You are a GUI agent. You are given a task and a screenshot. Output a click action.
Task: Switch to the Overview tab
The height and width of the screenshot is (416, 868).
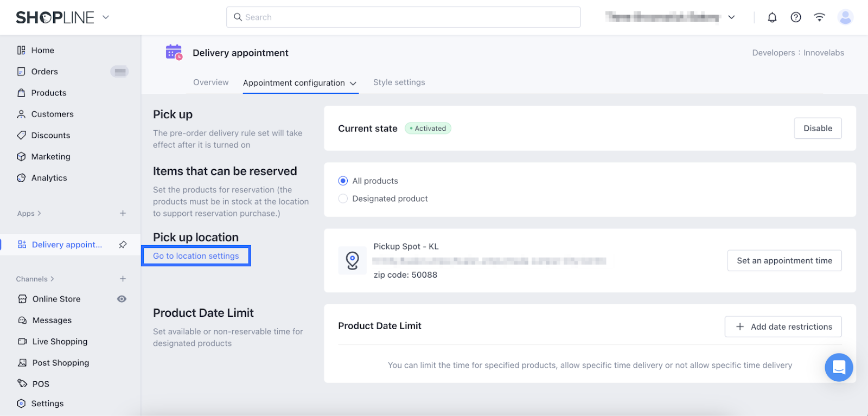(211, 82)
